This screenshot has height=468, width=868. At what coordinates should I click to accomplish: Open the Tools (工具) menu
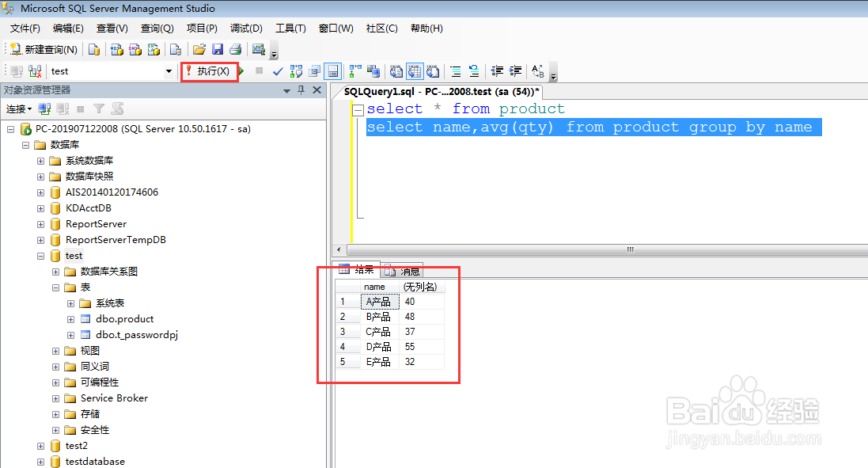pos(290,29)
